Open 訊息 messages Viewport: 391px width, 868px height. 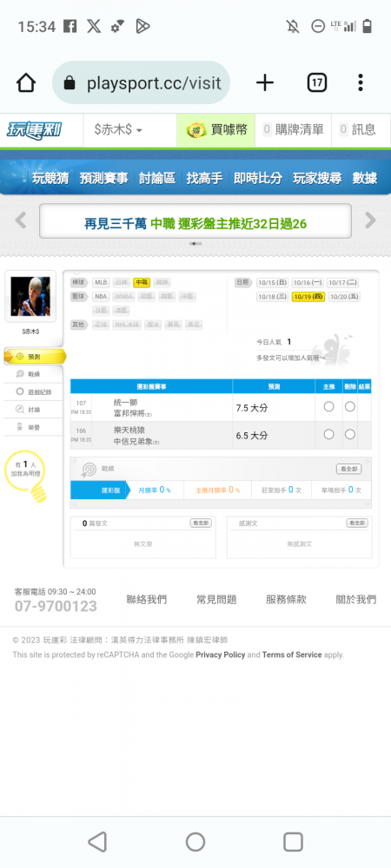click(x=358, y=130)
